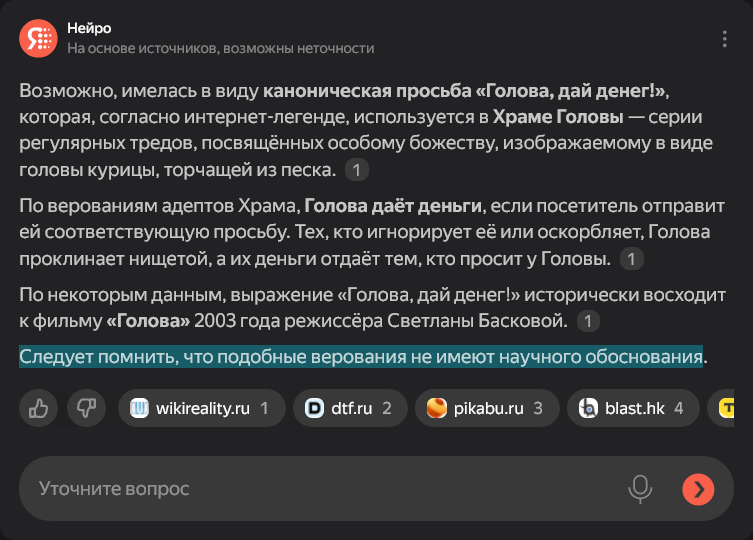Click the Нейро logo icon

tap(38, 38)
